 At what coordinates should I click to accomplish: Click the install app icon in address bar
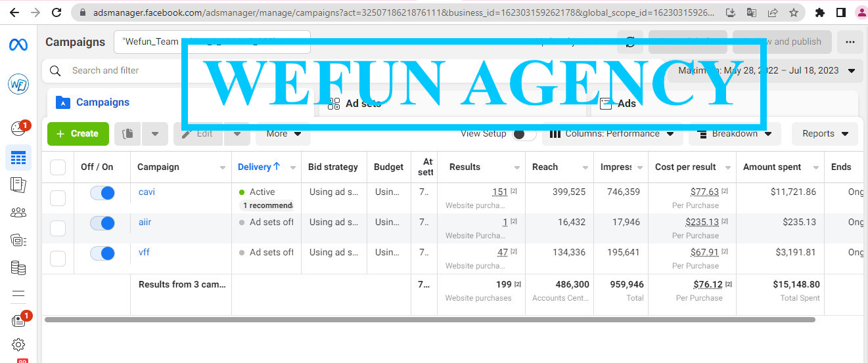tap(731, 12)
